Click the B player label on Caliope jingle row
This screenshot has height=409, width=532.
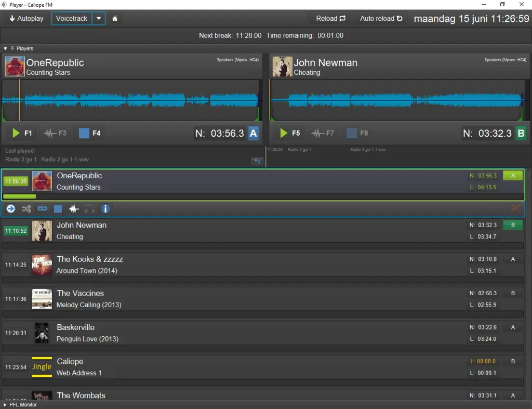coord(513,361)
